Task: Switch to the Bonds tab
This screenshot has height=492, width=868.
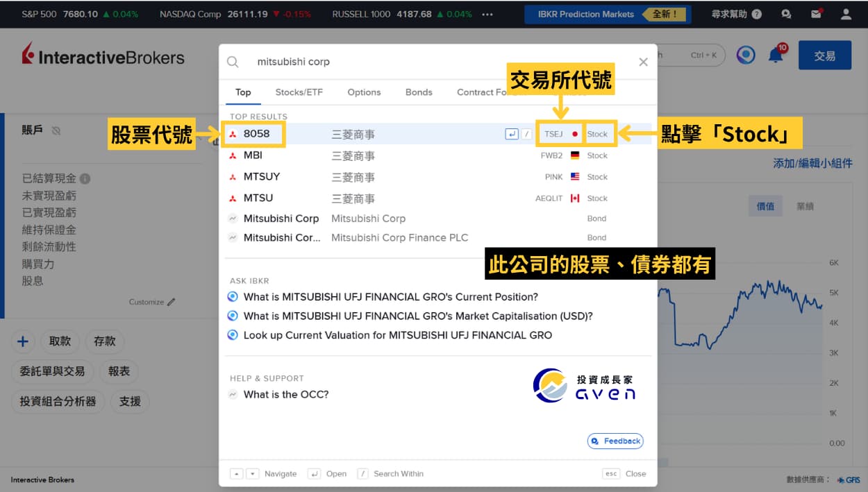Action: pos(419,92)
